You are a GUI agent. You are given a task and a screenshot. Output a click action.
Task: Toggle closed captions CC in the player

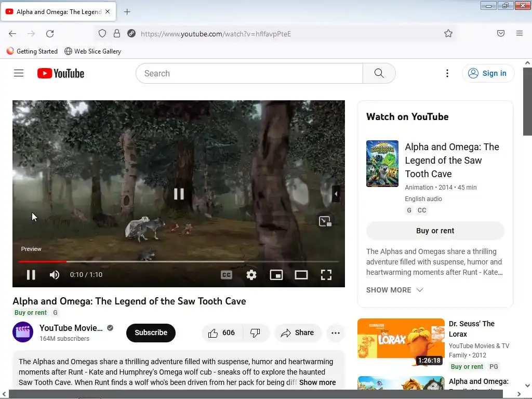pyautogui.click(x=227, y=275)
